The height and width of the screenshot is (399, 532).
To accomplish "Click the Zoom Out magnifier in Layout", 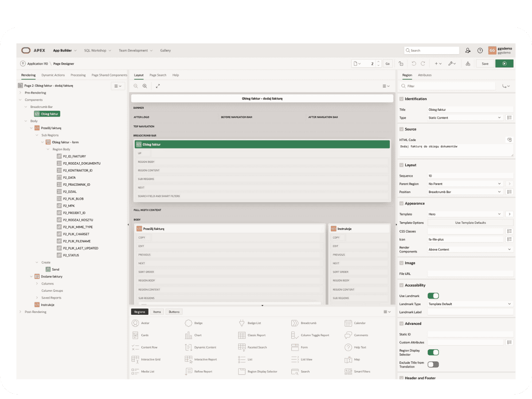I will (136, 86).
